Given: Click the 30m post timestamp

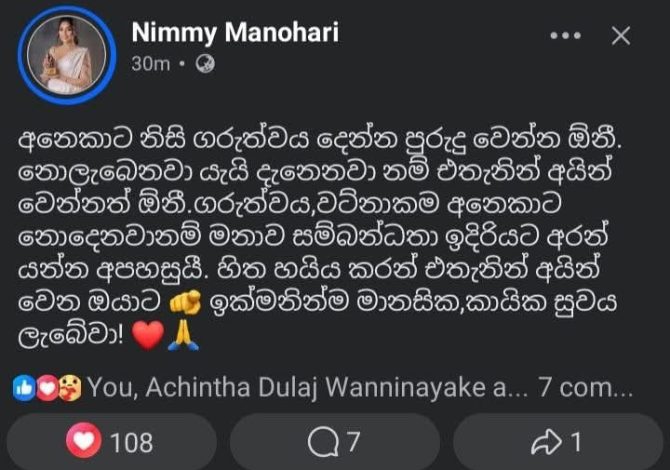Looking at the screenshot, I should (147, 63).
